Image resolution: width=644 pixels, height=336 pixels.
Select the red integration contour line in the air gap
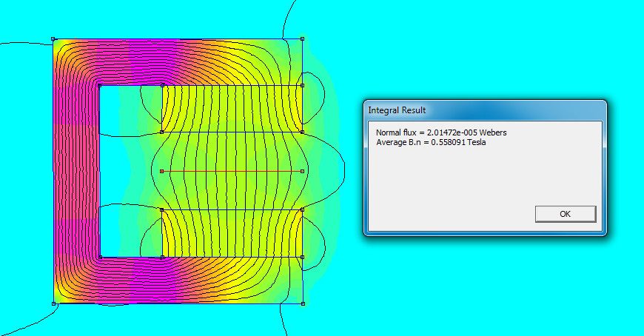tap(232, 171)
